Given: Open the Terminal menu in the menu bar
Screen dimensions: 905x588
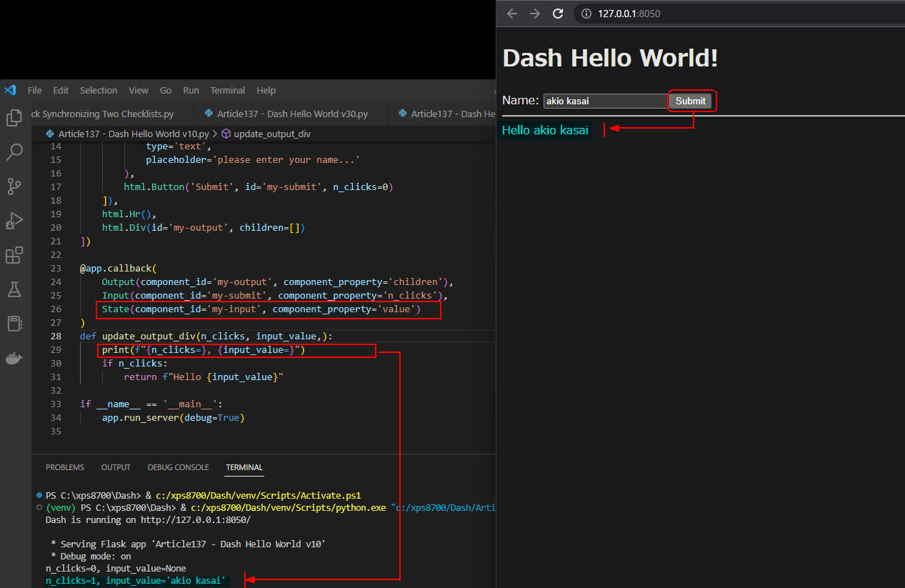Looking at the screenshot, I should [228, 90].
